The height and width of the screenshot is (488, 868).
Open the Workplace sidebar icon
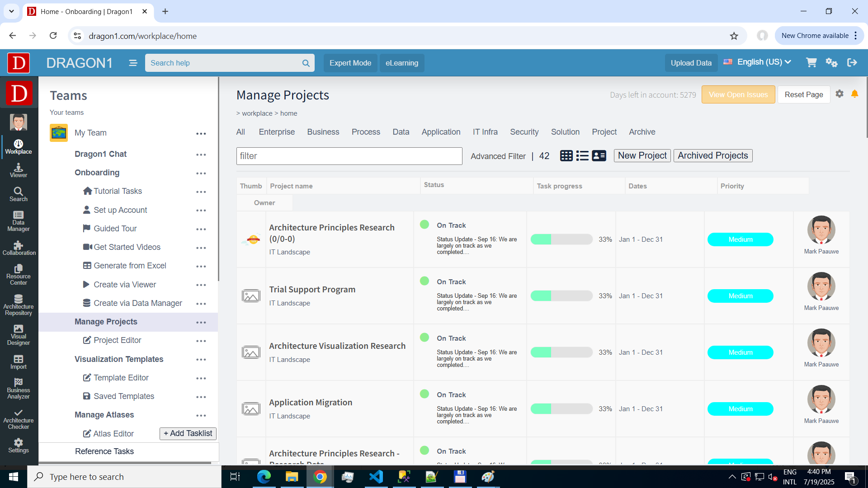[x=19, y=147]
